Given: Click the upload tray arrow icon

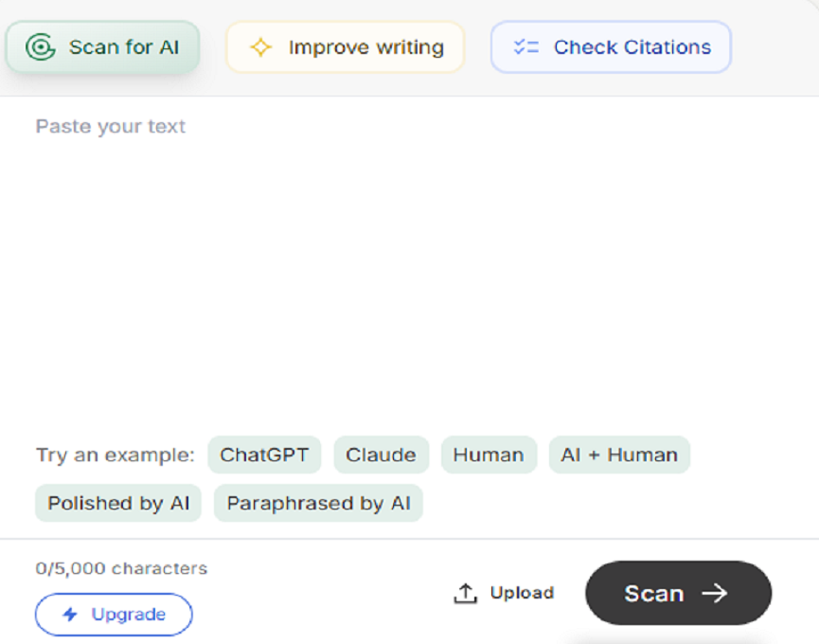Looking at the screenshot, I should tap(465, 594).
